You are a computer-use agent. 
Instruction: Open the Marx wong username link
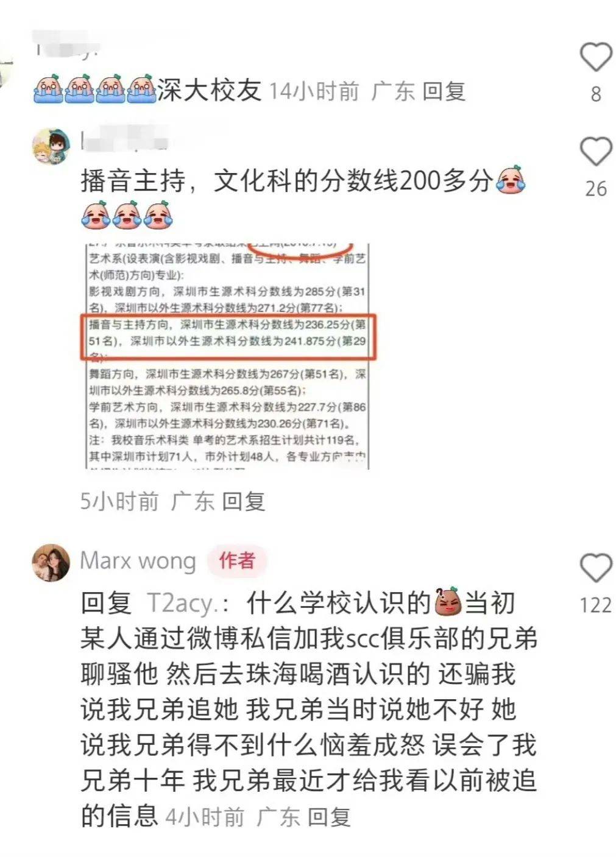tap(138, 561)
